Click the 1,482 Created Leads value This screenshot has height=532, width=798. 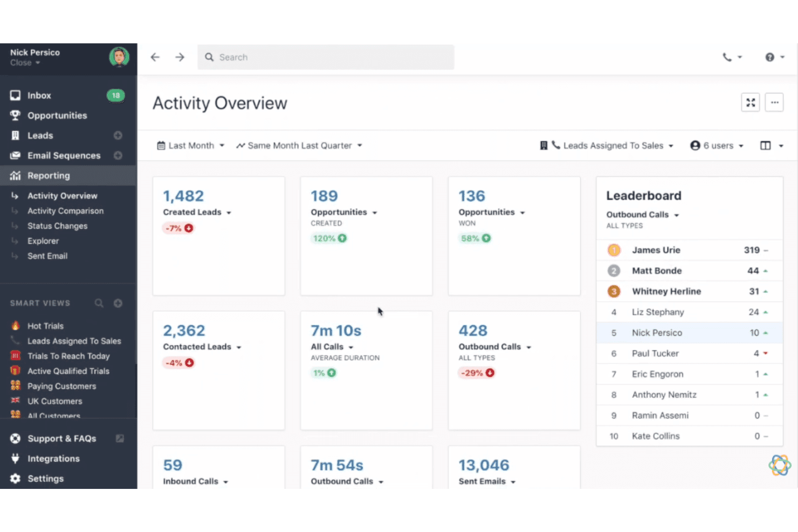pyautogui.click(x=183, y=196)
